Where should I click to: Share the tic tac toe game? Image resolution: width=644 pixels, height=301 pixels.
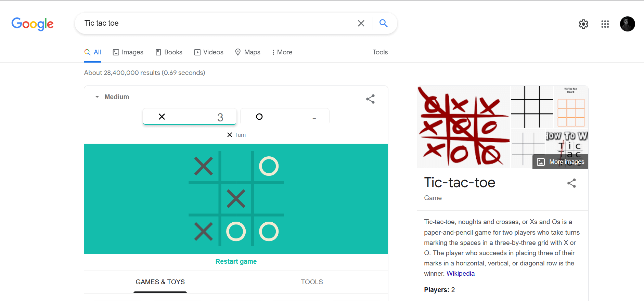point(370,99)
